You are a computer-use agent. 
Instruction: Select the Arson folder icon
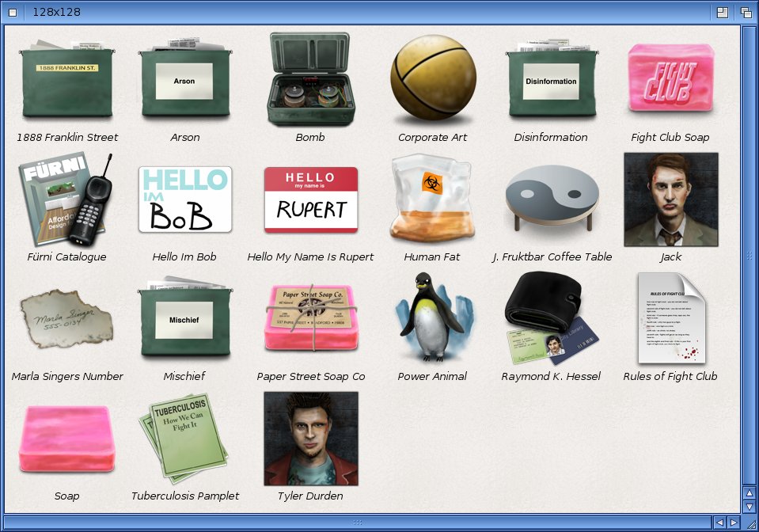coord(184,79)
